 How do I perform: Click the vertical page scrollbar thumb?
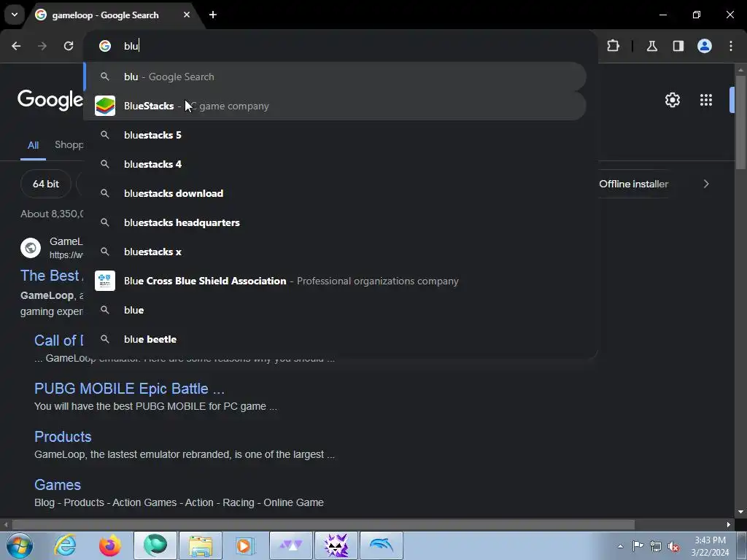tap(740, 122)
